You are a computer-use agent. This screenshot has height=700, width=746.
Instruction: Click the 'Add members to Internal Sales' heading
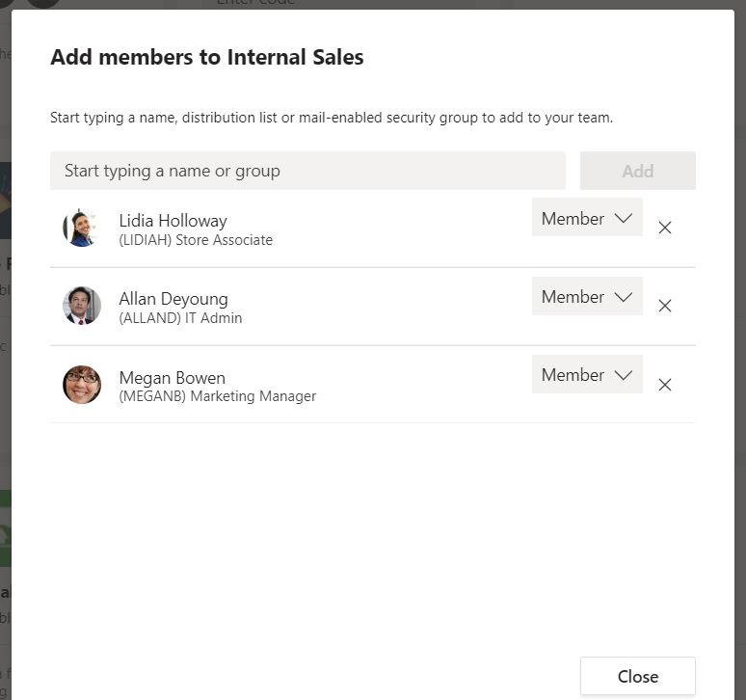(x=207, y=58)
